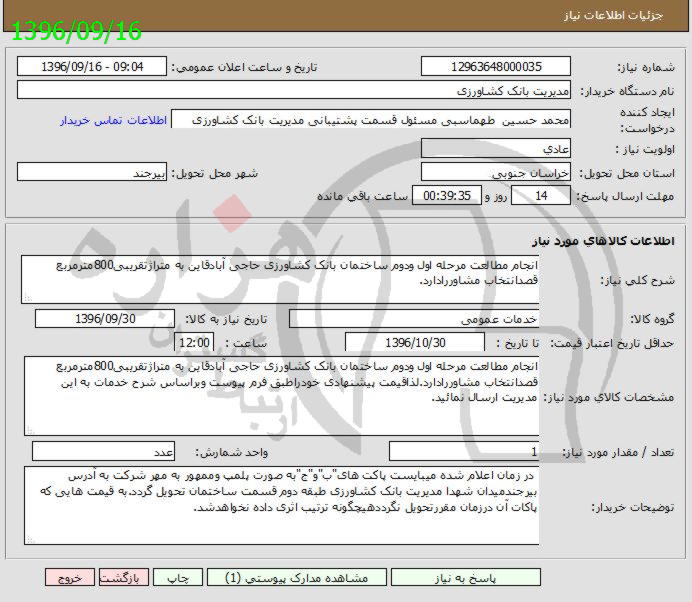This screenshot has height=602, width=692.
Task: Click the label حداقل تاریخ اعتبار قیمت
Action: pos(612,343)
